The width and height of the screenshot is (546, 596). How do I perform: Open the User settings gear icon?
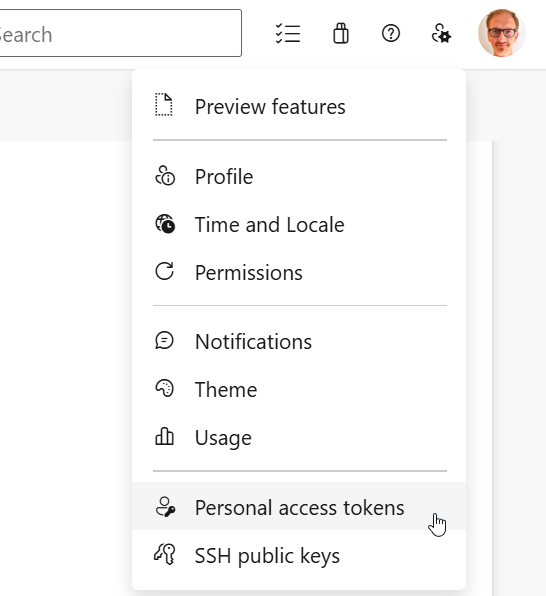click(441, 33)
